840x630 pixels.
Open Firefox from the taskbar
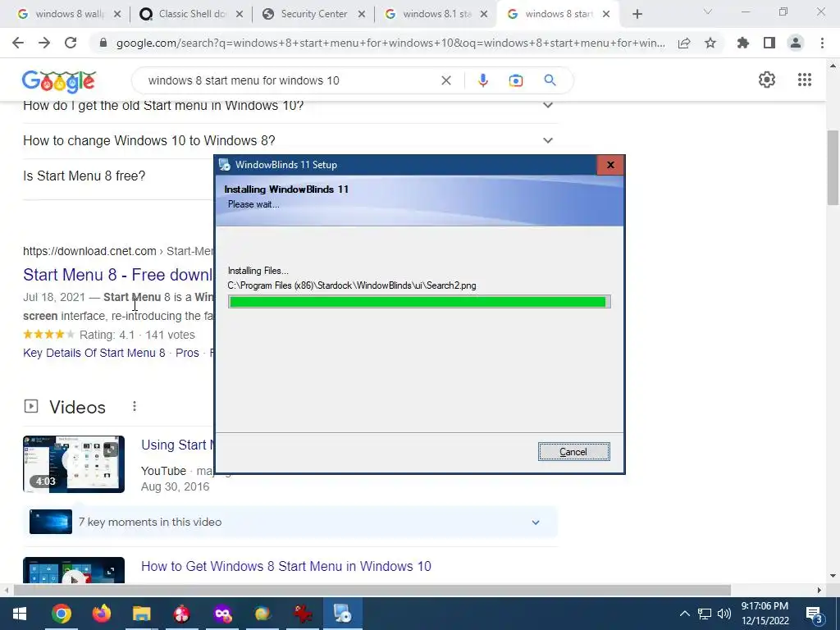tap(101, 614)
